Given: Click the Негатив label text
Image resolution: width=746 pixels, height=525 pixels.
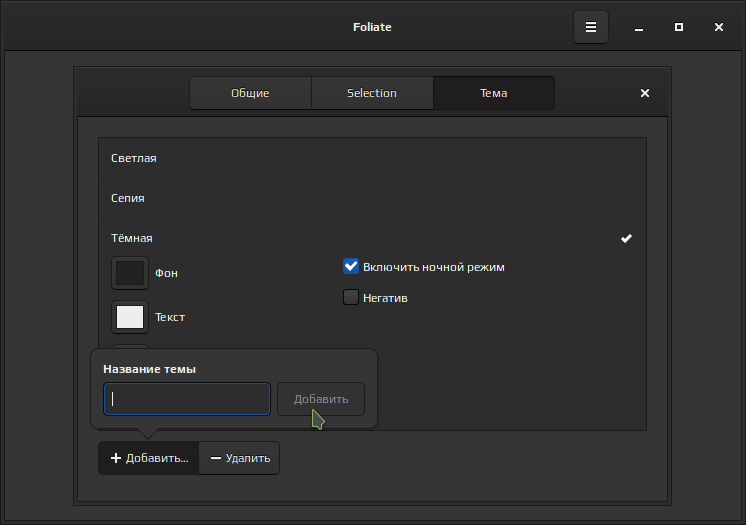Looking at the screenshot, I should click(x=385, y=297).
